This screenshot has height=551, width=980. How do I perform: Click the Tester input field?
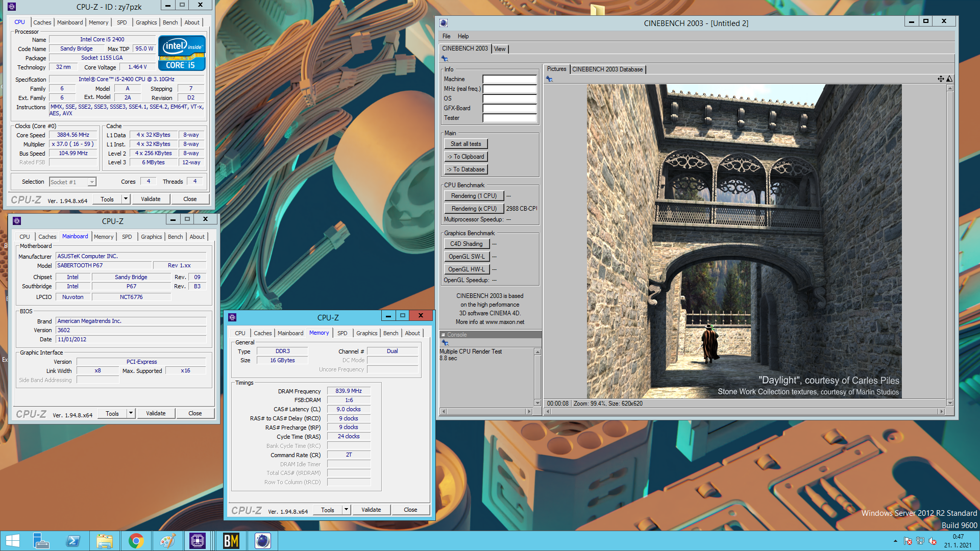[509, 118]
